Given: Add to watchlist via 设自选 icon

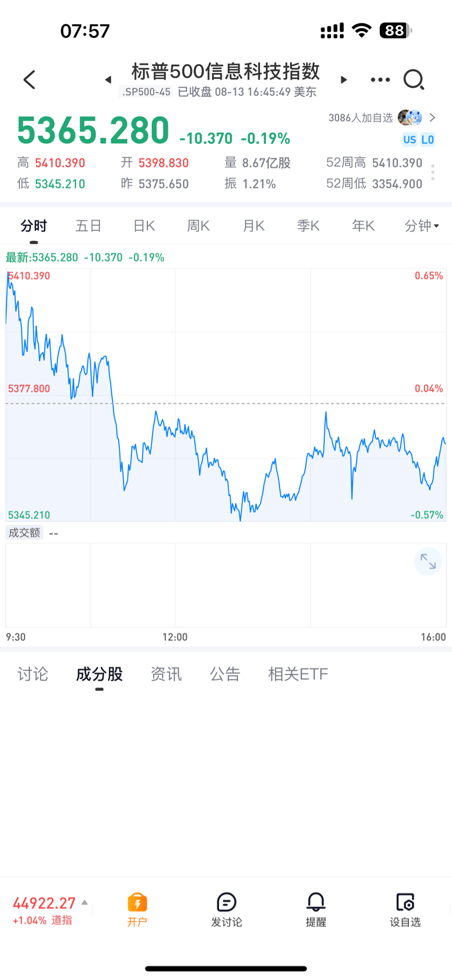Looking at the screenshot, I should click(x=406, y=909).
